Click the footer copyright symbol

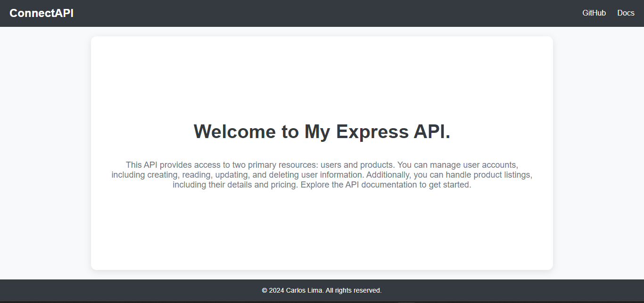coord(264,290)
